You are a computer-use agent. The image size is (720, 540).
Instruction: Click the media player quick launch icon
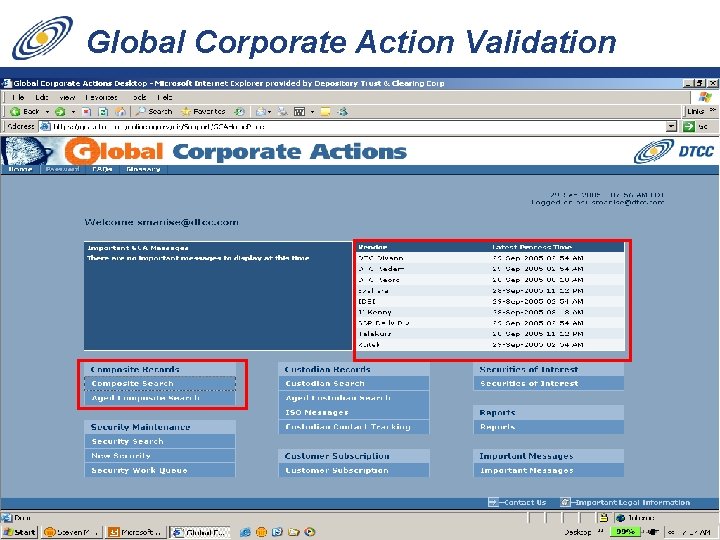(310, 532)
